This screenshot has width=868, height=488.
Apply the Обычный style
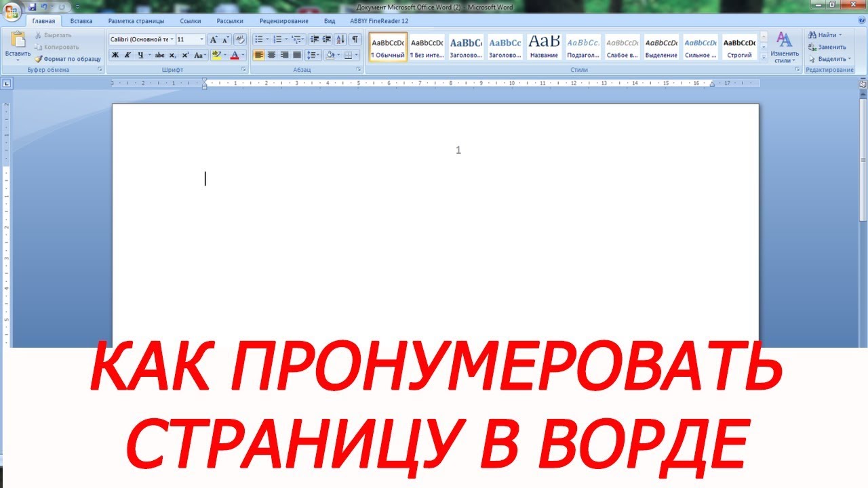[388, 47]
